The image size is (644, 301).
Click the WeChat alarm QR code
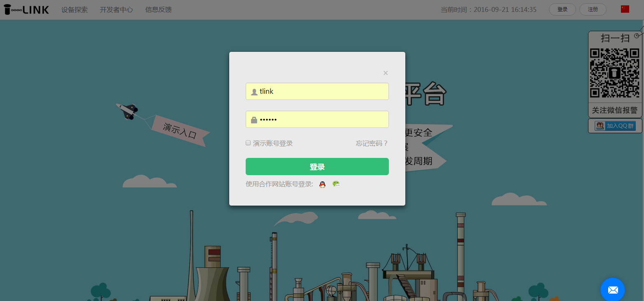(615, 72)
